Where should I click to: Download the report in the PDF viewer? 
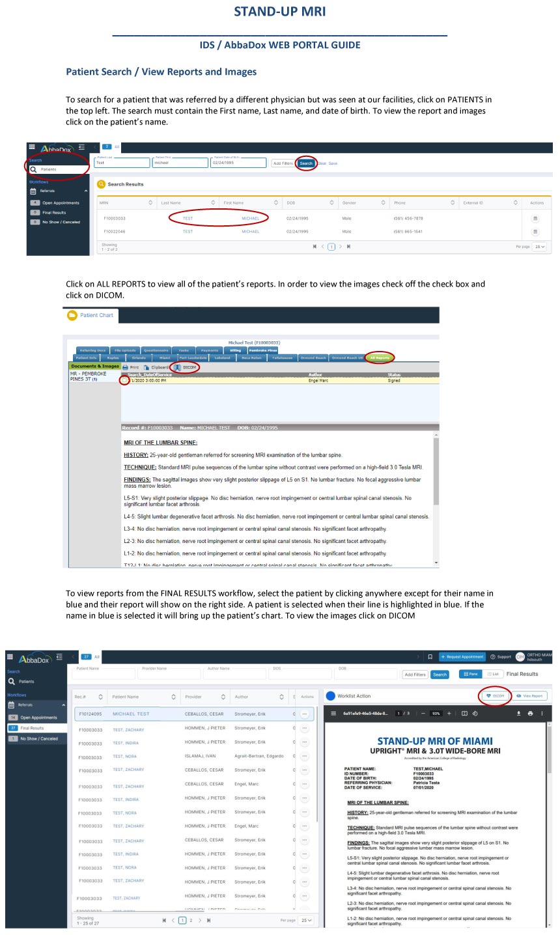point(519,714)
